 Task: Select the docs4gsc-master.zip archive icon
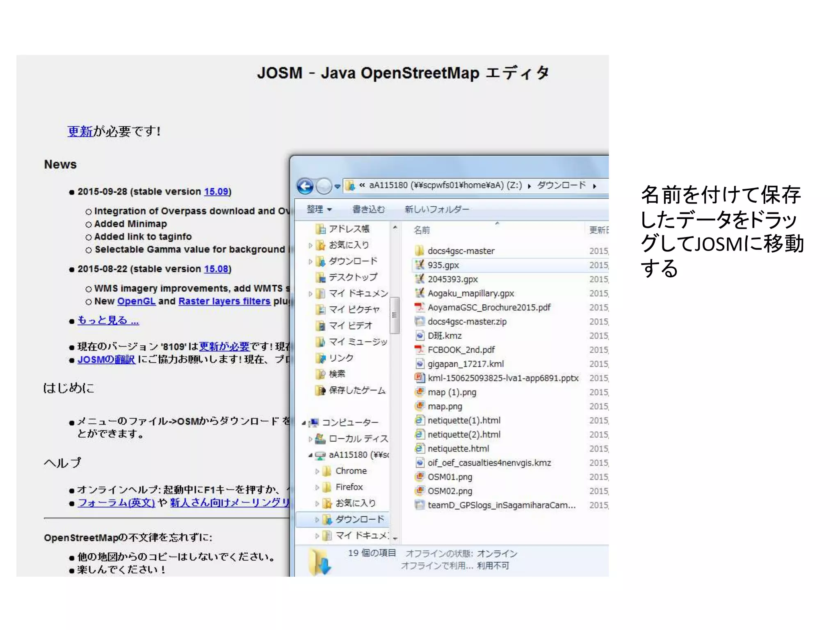pyautogui.click(x=419, y=321)
